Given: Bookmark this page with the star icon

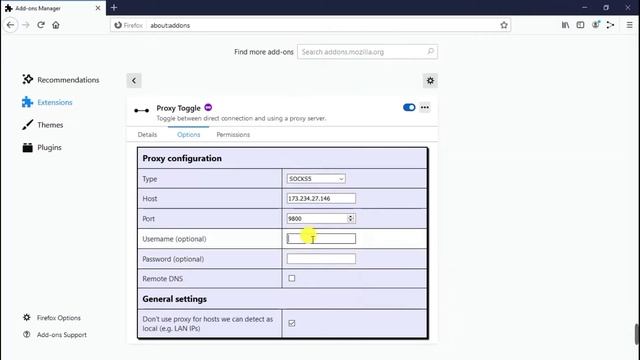Looking at the screenshot, I should click(x=504, y=25).
